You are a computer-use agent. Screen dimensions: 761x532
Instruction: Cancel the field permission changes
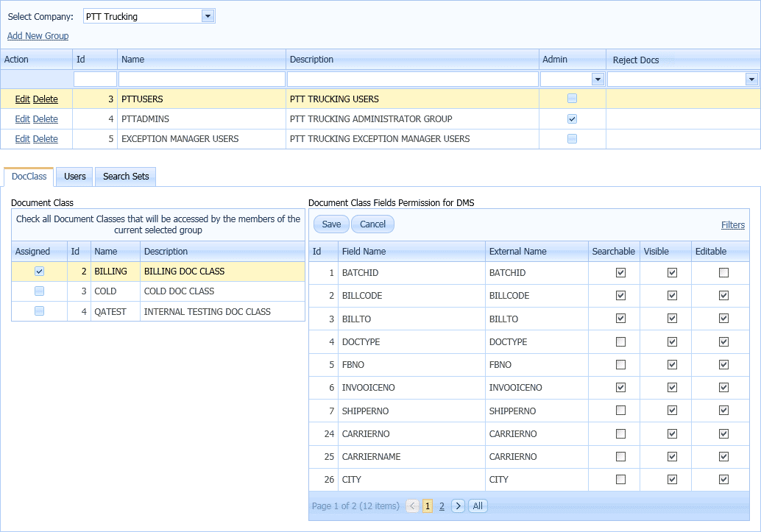[372, 224]
